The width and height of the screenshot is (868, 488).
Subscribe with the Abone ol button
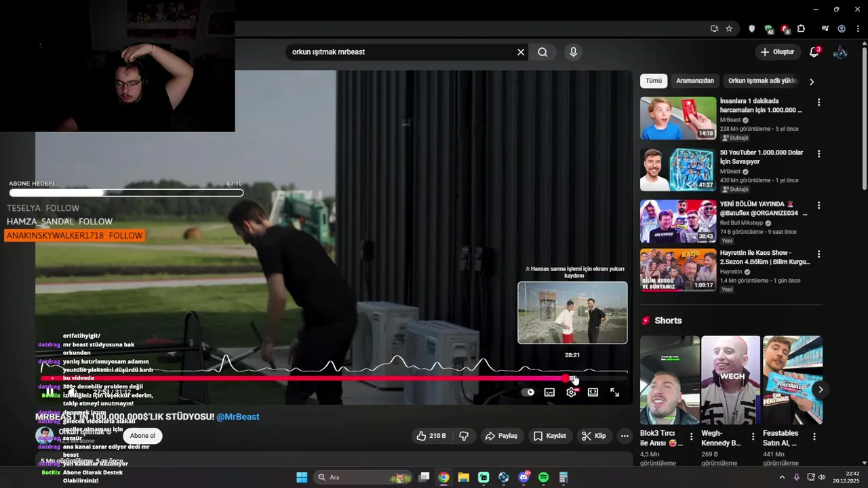click(143, 436)
